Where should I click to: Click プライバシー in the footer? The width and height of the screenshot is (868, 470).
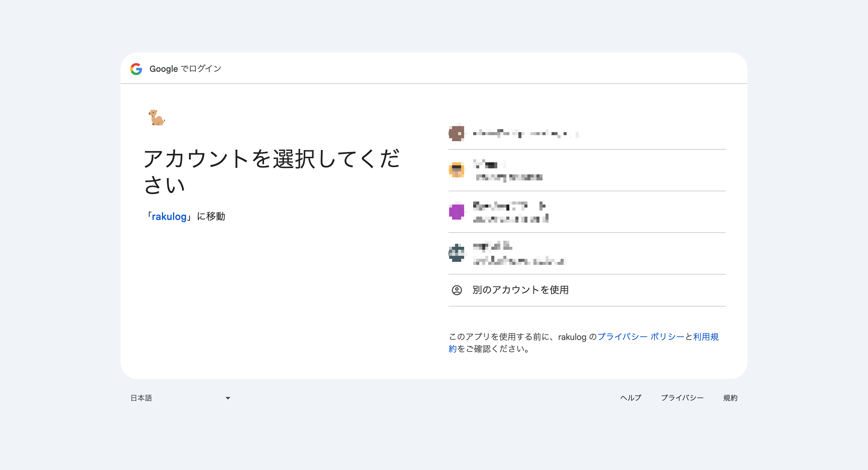682,398
